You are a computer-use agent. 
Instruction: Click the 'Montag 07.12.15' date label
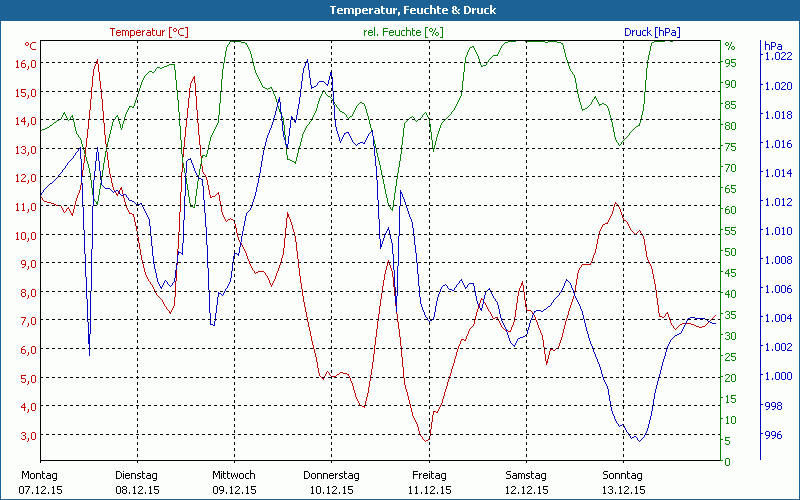coord(40,482)
